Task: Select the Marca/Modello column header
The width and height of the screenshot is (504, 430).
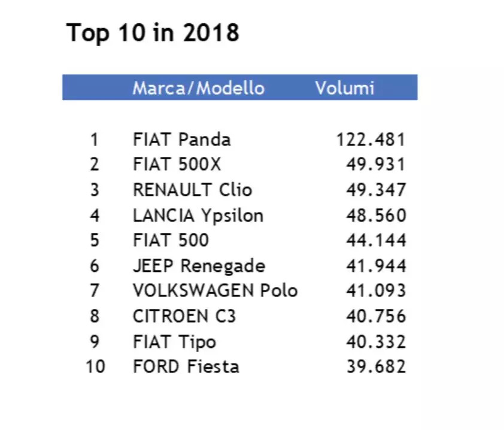Action: [x=198, y=88]
